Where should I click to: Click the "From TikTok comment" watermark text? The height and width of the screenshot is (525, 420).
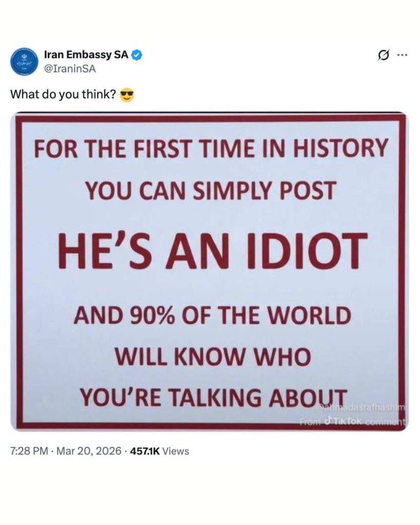pos(353,421)
